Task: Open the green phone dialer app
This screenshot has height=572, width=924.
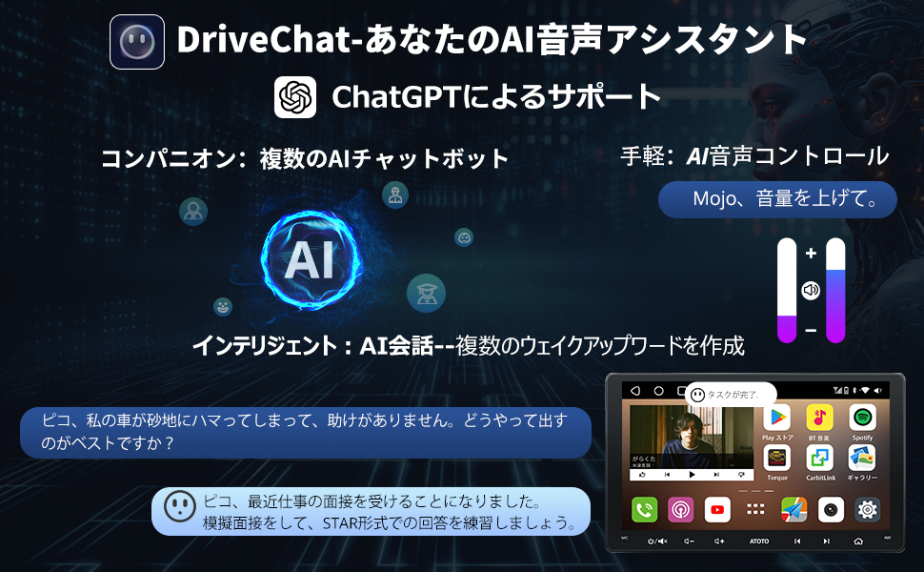Action: click(645, 509)
